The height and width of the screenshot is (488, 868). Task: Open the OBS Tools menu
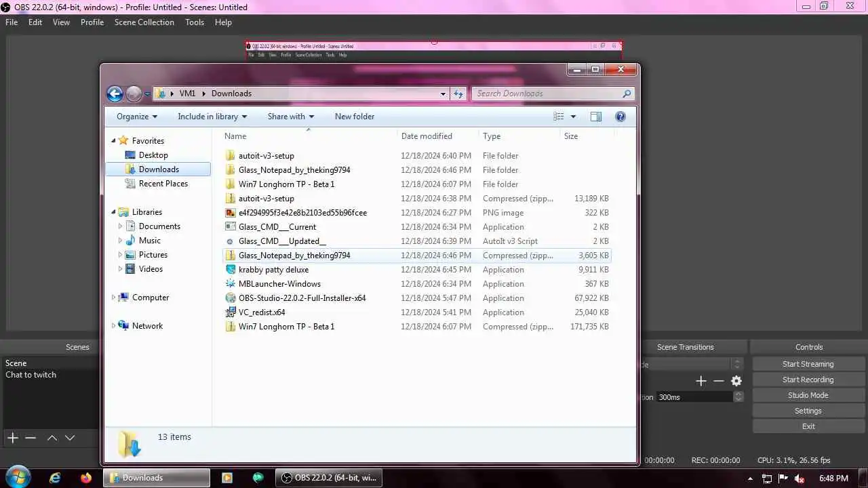pos(195,22)
